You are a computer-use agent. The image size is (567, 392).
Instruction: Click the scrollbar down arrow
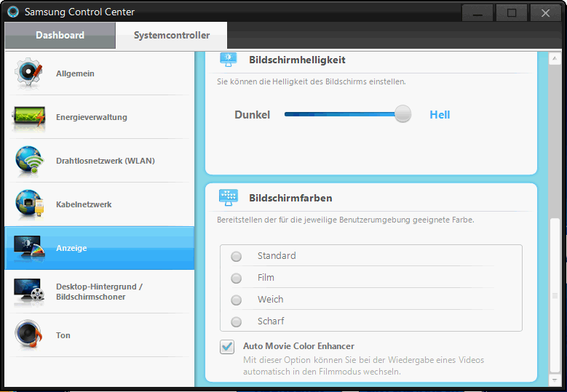555,380
